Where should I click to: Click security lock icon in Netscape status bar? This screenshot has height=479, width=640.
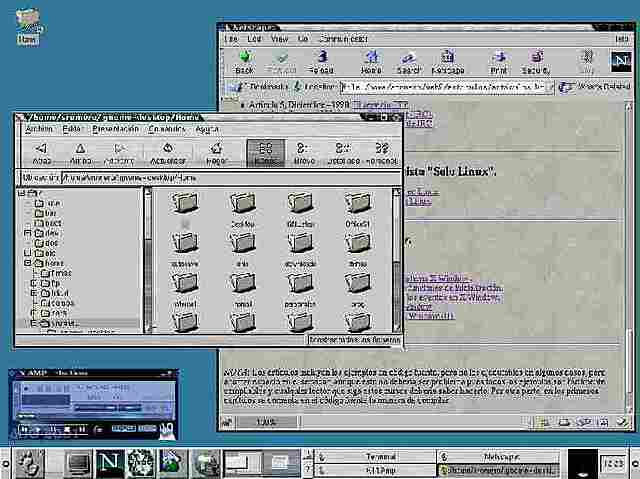coord(227,422)
